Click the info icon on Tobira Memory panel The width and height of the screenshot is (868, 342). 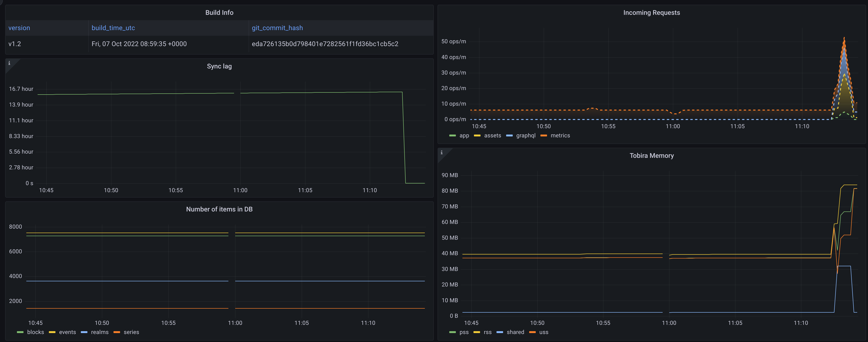click(442, 152)
